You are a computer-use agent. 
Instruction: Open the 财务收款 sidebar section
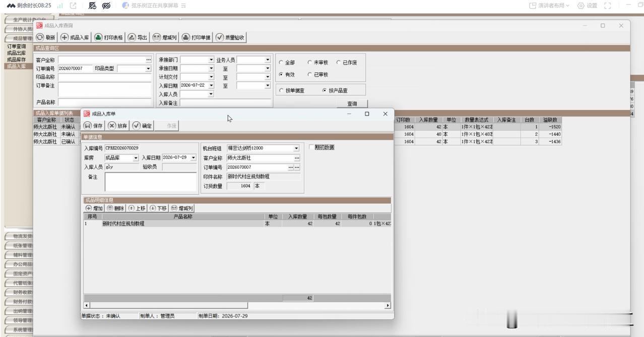(19, 292)
